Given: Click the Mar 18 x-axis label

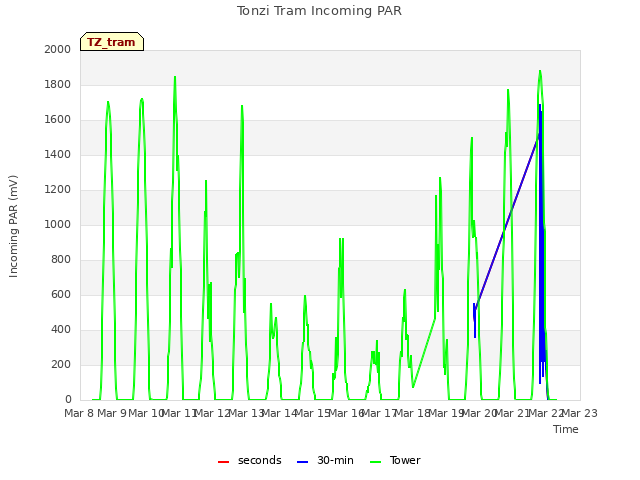Looking at the screenshot, I should click(x=412, y=413).
